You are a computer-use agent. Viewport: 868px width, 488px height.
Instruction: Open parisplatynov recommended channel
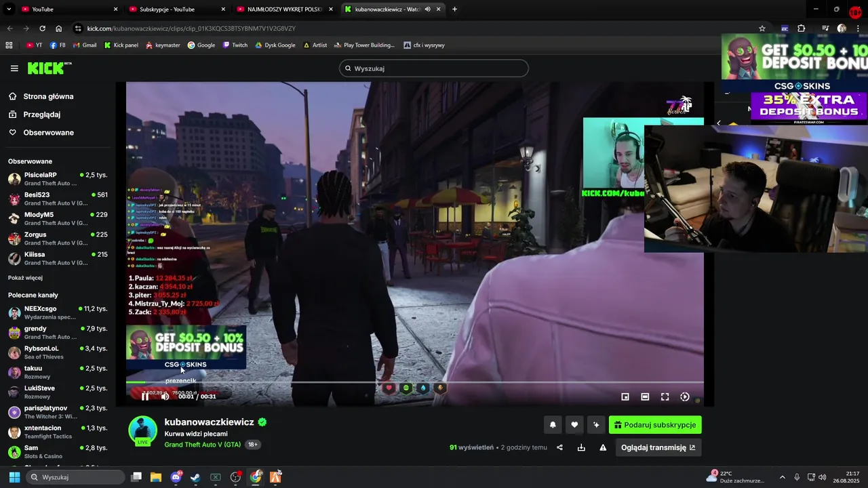(x=58, y=412)
